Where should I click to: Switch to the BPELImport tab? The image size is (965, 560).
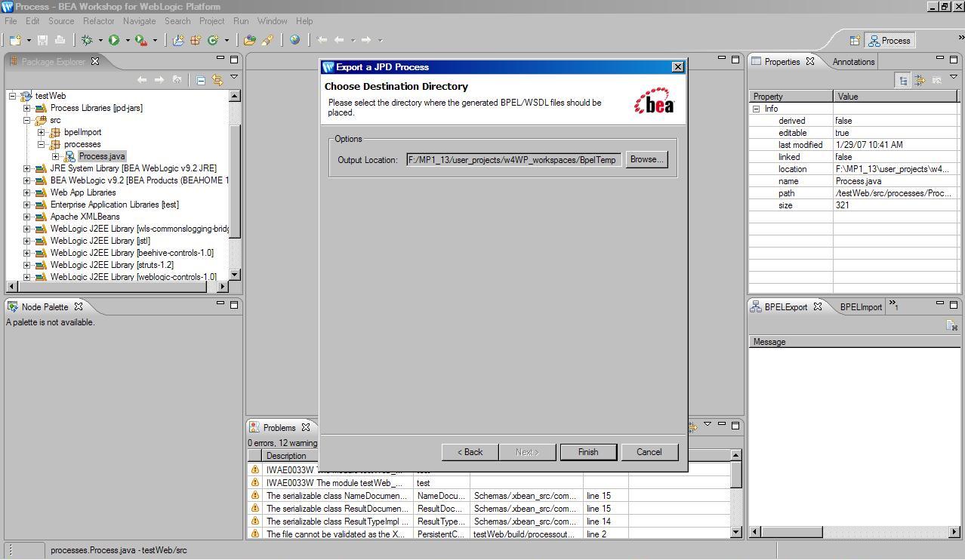861,307
